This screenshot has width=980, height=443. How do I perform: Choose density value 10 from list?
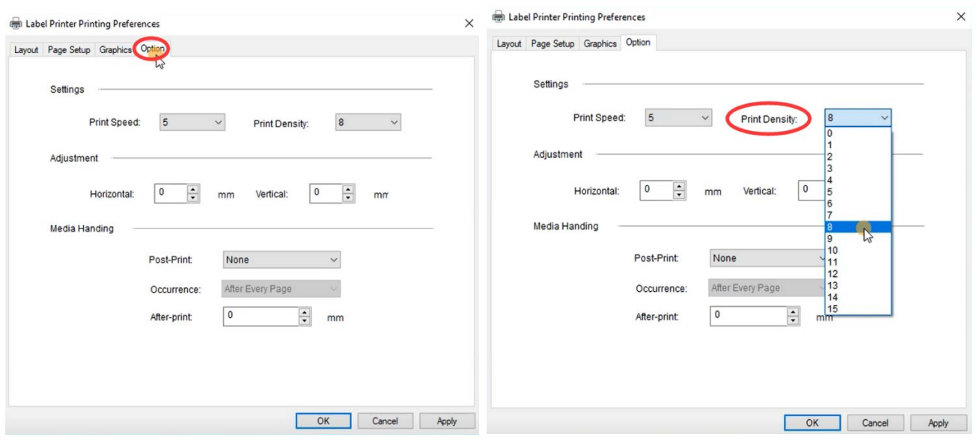coord(858,251)
